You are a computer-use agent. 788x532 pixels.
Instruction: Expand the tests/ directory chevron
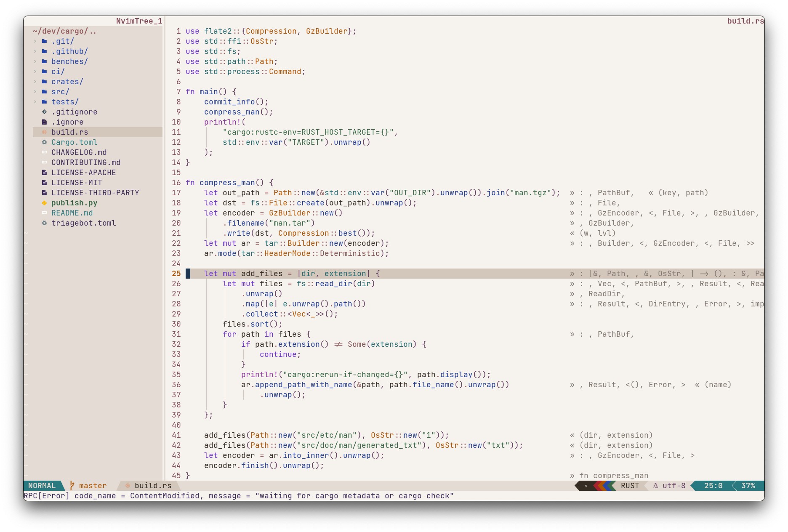(x=35, y=102)
